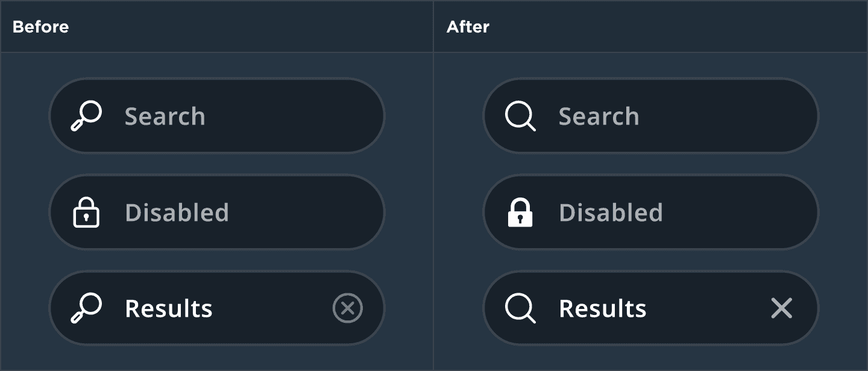The image size is (868, 371).
Task: Select the Before column header label
Action: click(x=40, y=27)
